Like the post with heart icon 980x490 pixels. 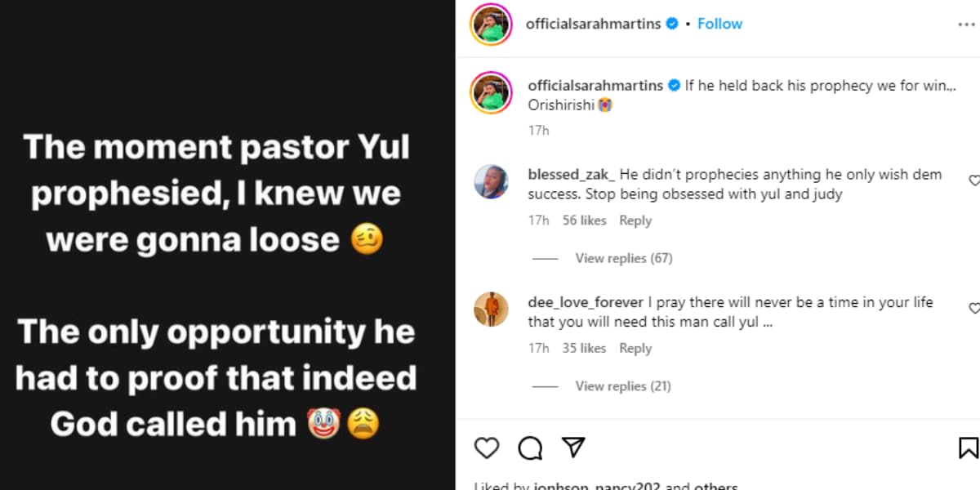coord(487,448)
